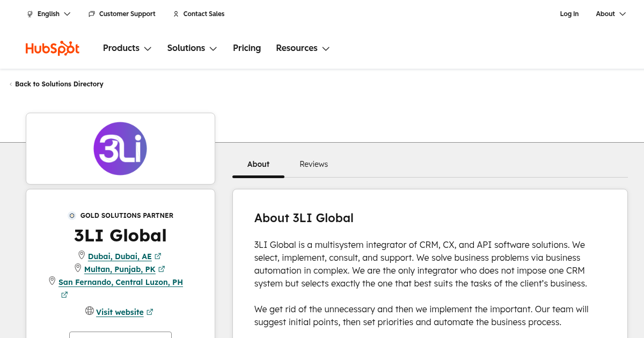The image size is (644, 338).
Task: Click the location pin beside Multan
Action: [x=78, y=268]
